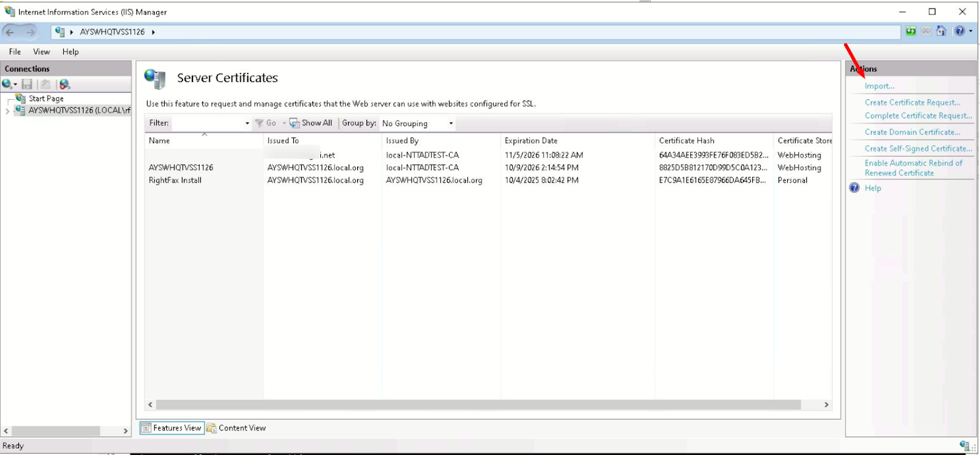The image size is (980, 455).
Task: Sort by the Certificate Store column header
Action: coord(804,141)
